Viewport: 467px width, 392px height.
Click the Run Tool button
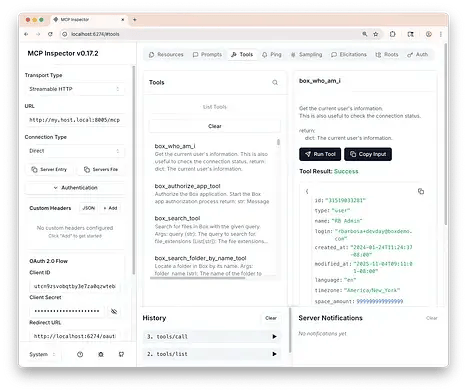pos(320,154)
